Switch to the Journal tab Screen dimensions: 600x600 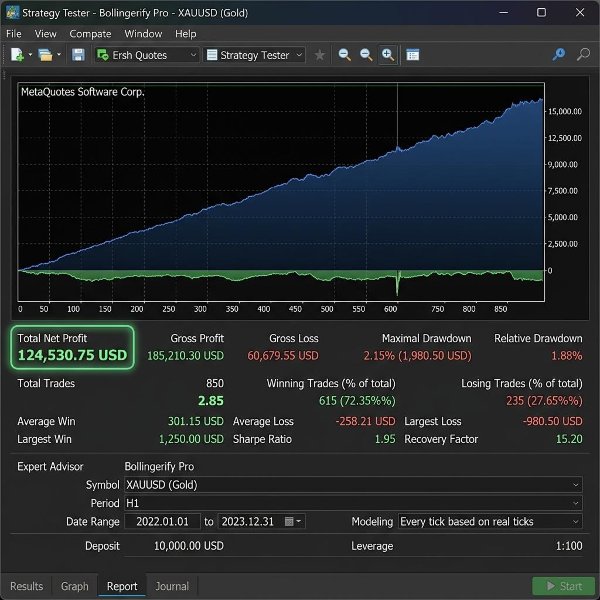(x=172, y=586)
